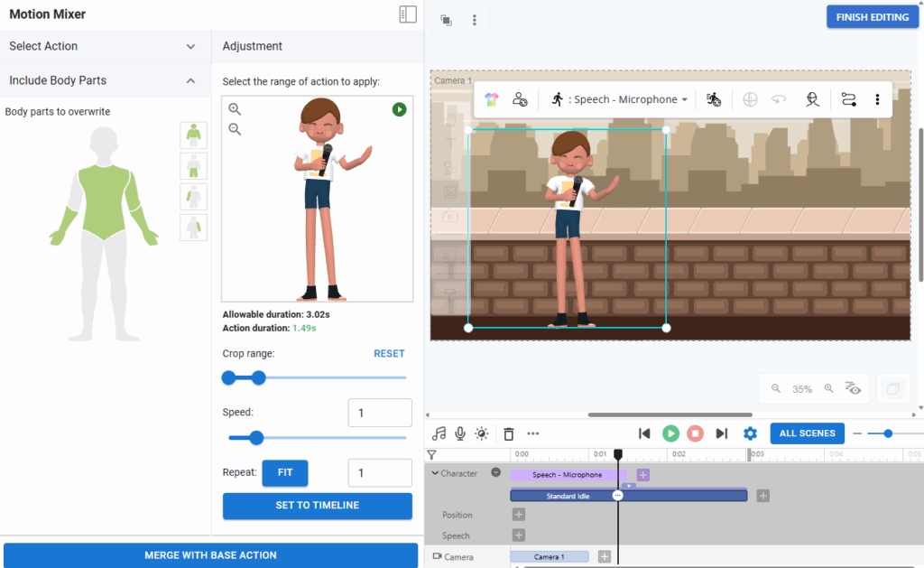This screenshot has height=568, width=924.
Task: Click the timeline filter funnel icon
Action: pyautogui.click(x=432, y=454)
